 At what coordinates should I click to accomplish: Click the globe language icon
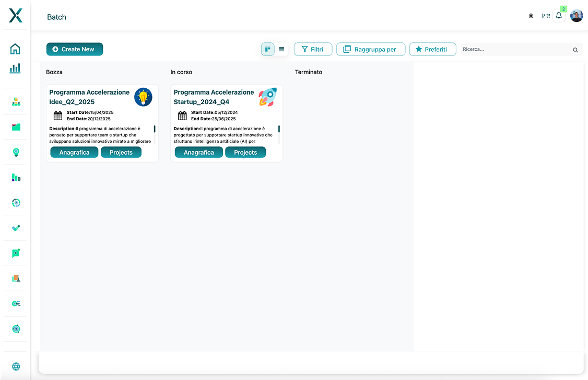(x=16, y=366)
